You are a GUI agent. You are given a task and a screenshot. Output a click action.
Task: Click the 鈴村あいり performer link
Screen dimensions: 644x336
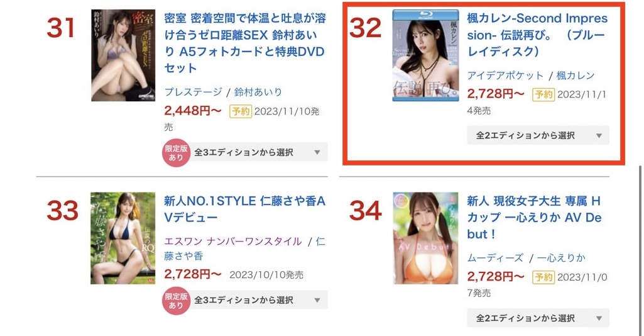[258, 92]
